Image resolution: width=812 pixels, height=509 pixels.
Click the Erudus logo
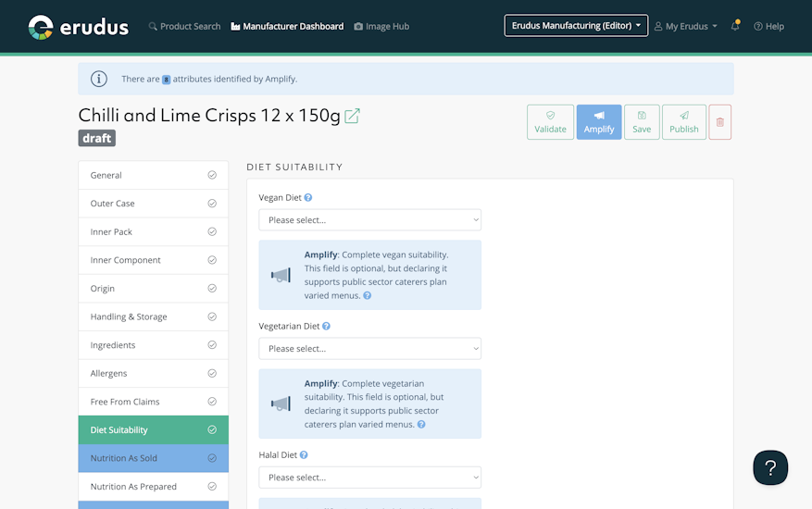(78, 27)
